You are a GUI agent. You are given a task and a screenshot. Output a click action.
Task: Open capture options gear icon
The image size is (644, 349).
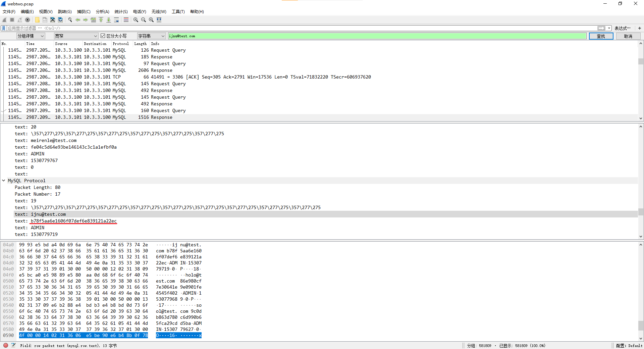pos(28,20)
